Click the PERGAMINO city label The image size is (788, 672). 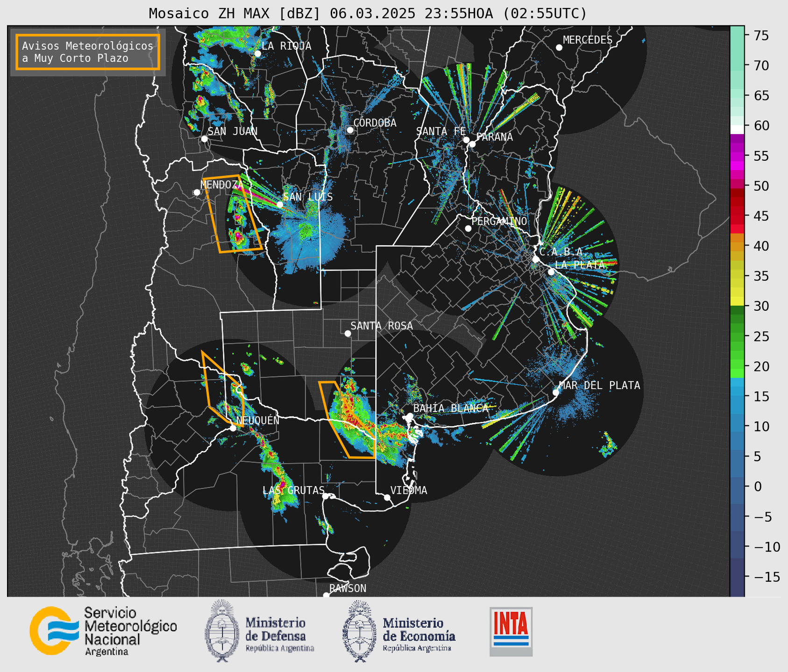click(499, 221)
